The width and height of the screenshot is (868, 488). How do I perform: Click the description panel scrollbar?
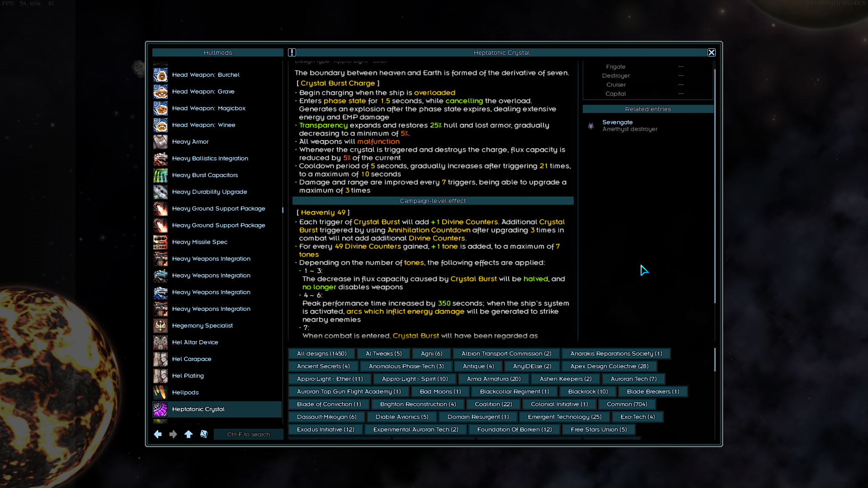pyautogui.click(x=715, y=185)
